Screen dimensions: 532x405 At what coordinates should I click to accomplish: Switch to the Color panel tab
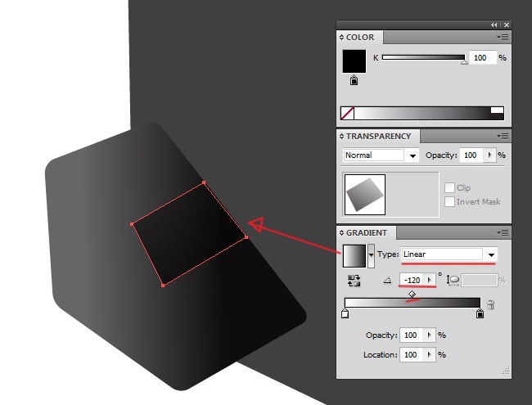(x=360, y=37)
